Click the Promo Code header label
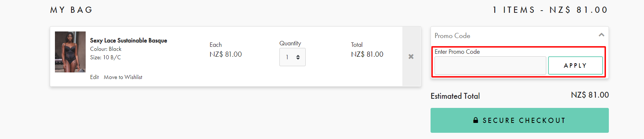The width and height of the screenshot is (644, 139). (452, 35)
